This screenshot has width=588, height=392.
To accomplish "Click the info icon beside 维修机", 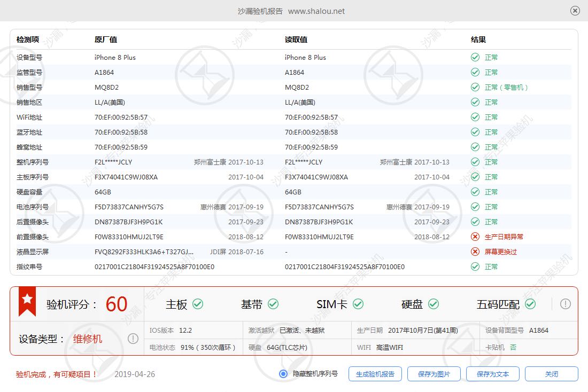I will 133,339.
